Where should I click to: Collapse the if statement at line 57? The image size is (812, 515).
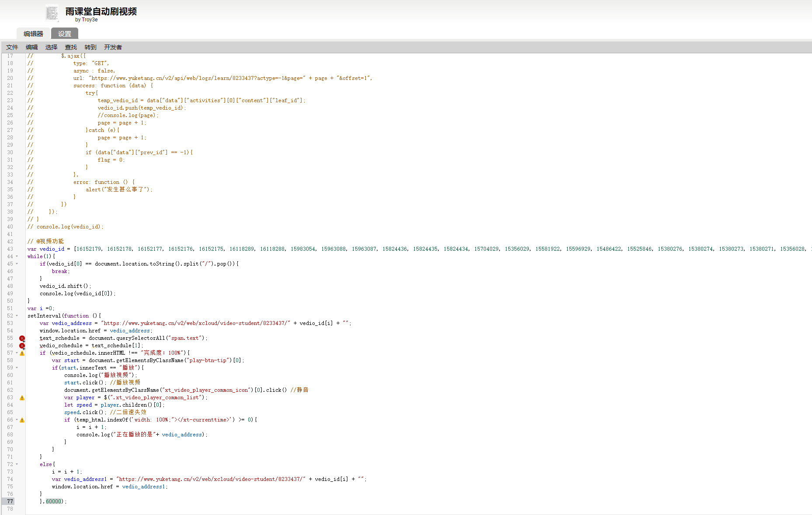point(16,353)
